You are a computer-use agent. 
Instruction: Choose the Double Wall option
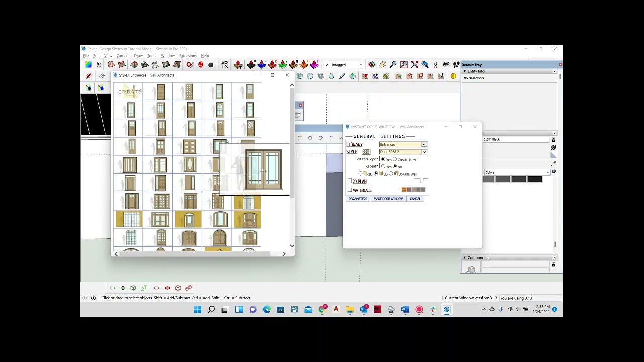[x=391, y=173]
